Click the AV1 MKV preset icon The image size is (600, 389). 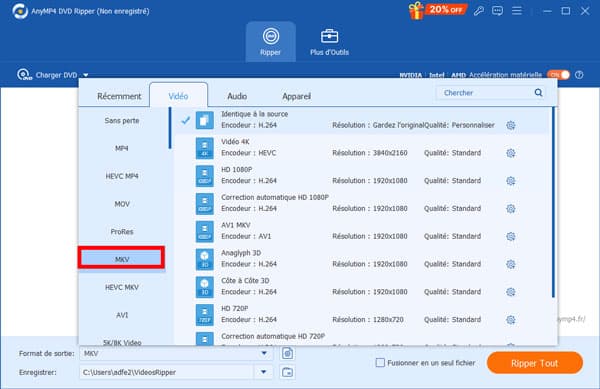click(205, 231)
